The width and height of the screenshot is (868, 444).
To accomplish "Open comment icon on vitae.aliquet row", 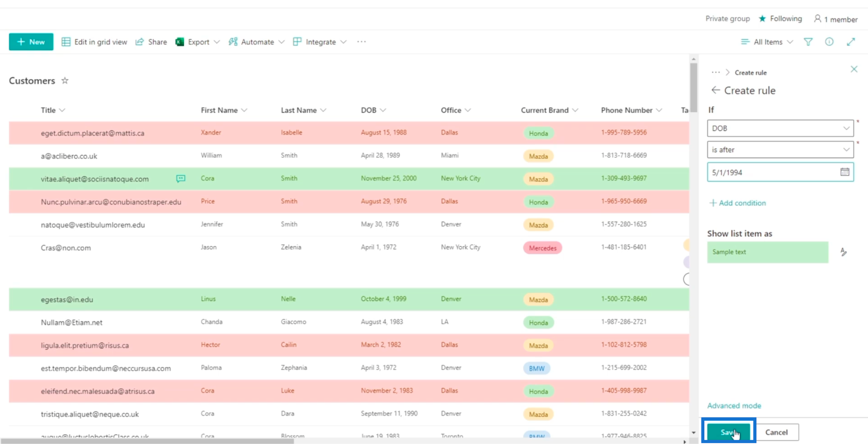I will (x=181, y=178).
